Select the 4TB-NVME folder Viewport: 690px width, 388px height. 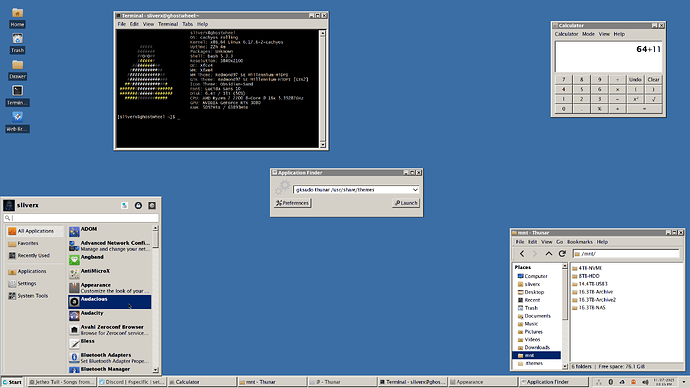pos(587,268)
